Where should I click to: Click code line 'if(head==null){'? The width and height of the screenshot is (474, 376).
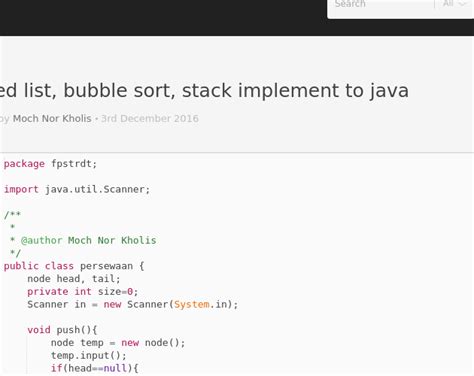(x=94, y=368)
